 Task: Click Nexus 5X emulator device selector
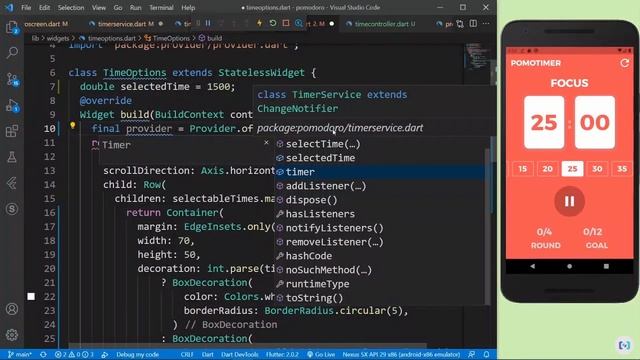click(402, 354)
